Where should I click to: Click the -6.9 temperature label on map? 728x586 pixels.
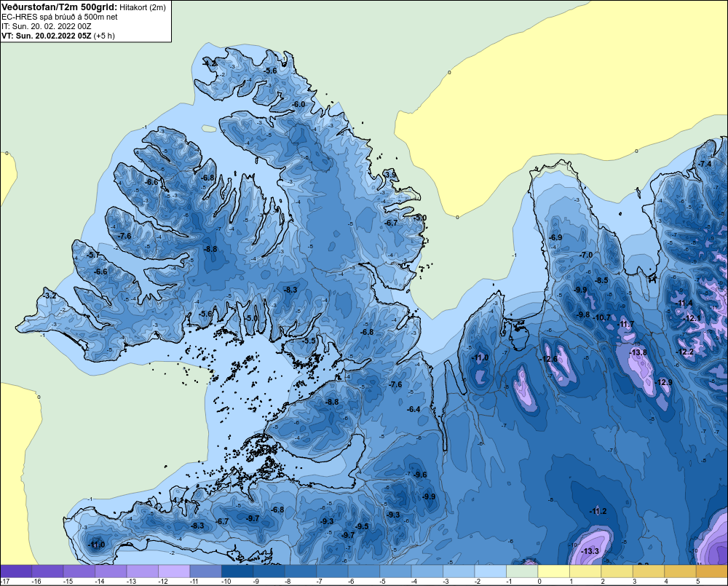click(555, 237)
